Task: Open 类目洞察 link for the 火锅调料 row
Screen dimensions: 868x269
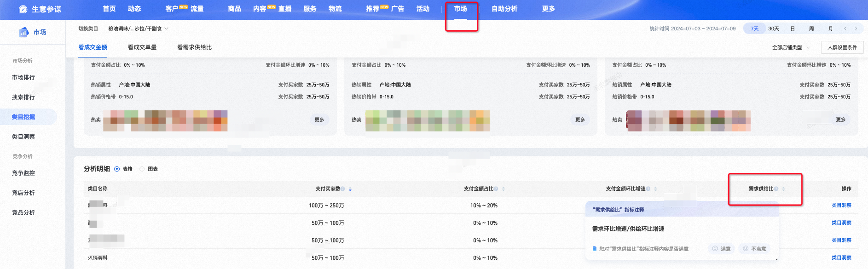Action: click(x=841, y=258)
